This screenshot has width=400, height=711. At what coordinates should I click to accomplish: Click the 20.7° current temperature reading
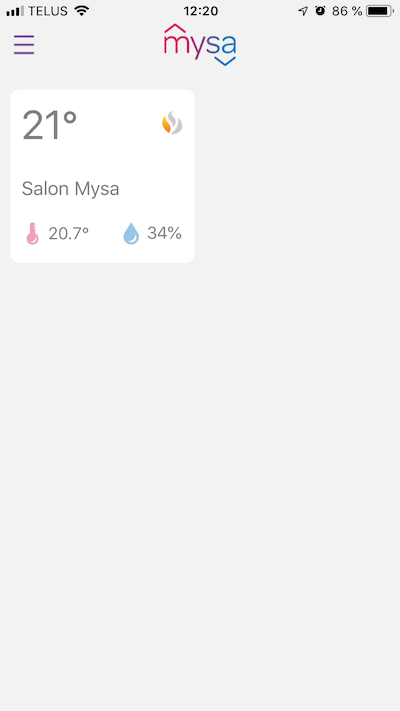(68, 234)
